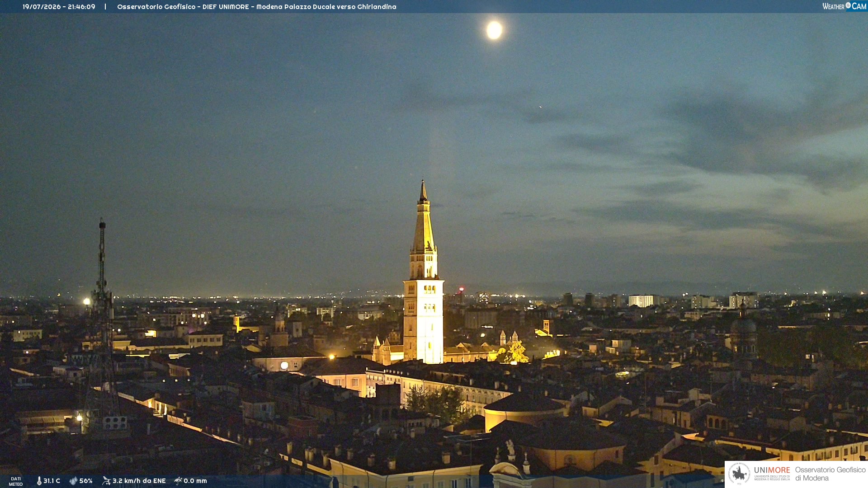This screenshot has width=868, height=488.
Task: Click the camera title Osservatorio Geofisico - DIEF UNIMORE
Action: (257, 7)
